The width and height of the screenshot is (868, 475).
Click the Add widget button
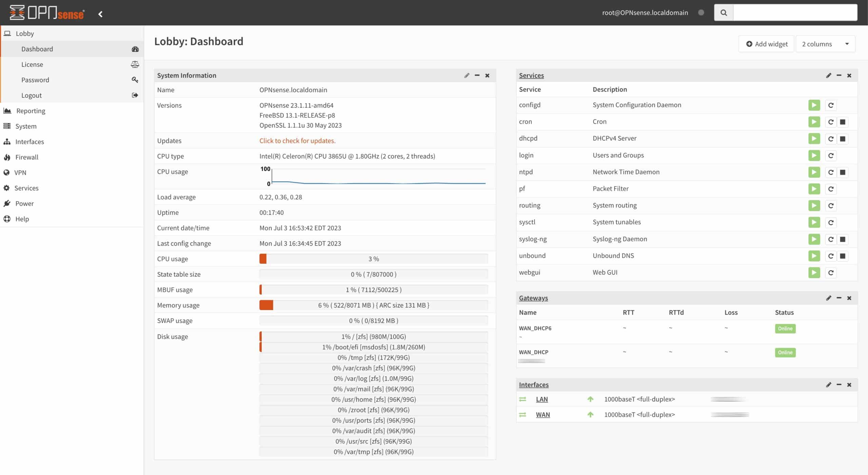click(767, 44)
